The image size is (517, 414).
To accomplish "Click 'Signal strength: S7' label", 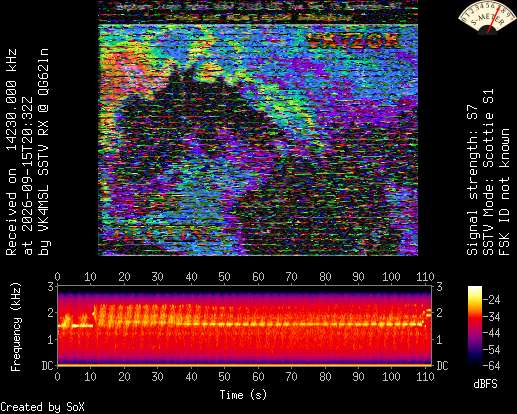I will click(472, 180).
